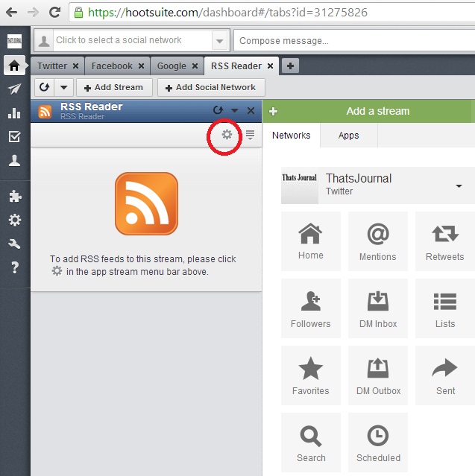The width and height of the screenshot is (475, 476).
Task: Add the Favorites stream
Action: [311, 375]
